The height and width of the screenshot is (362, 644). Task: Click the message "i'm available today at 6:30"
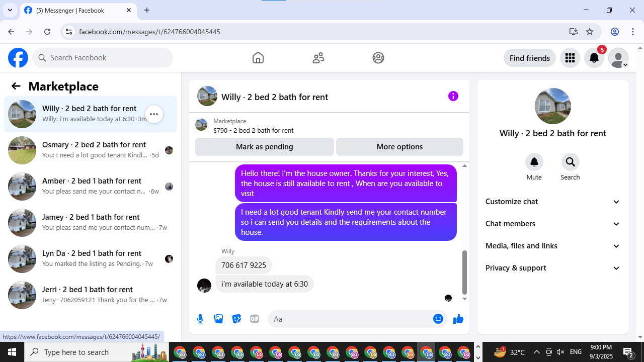click(x=265, y=284)
